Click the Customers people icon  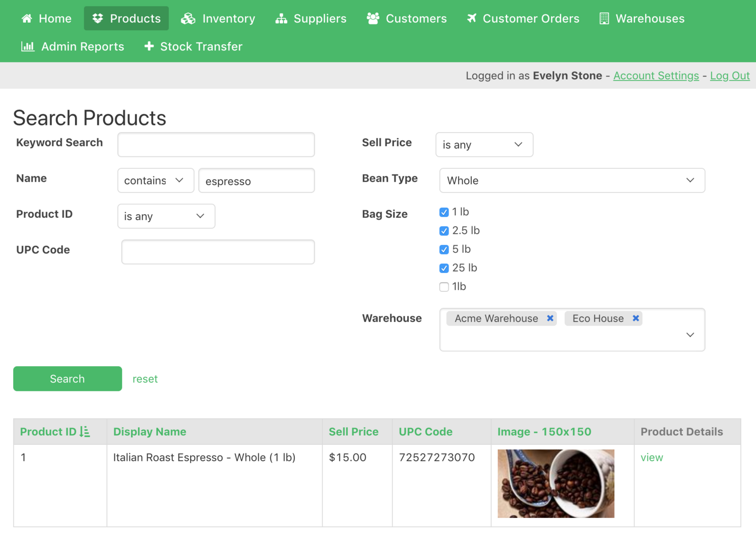[373, 19]
